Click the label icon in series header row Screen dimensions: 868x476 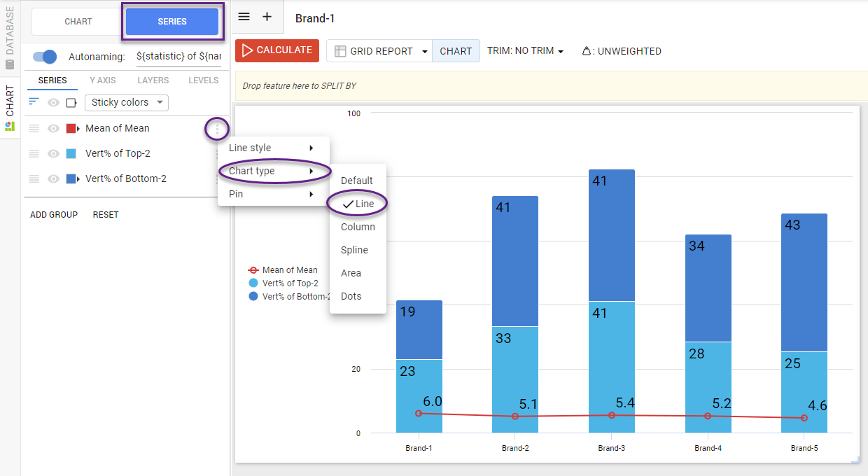pos(71,103)
